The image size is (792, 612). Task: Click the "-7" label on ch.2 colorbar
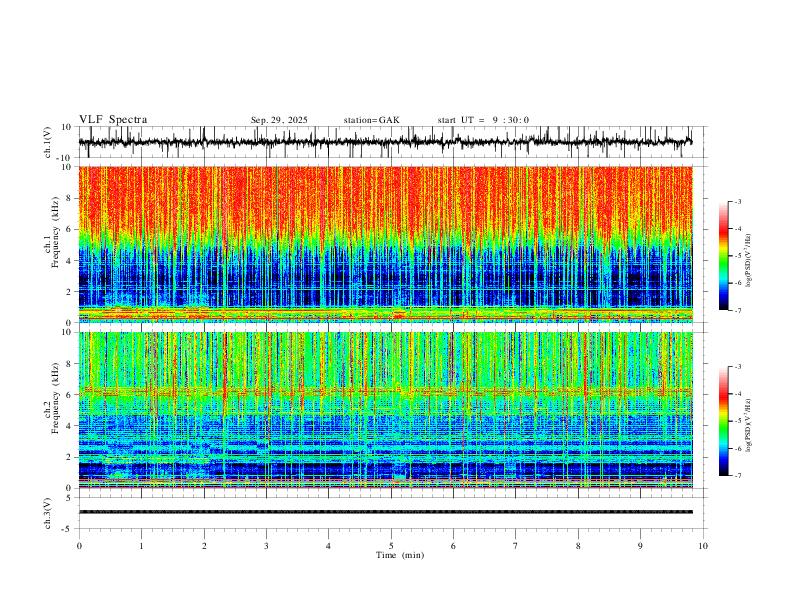[737, 476]
